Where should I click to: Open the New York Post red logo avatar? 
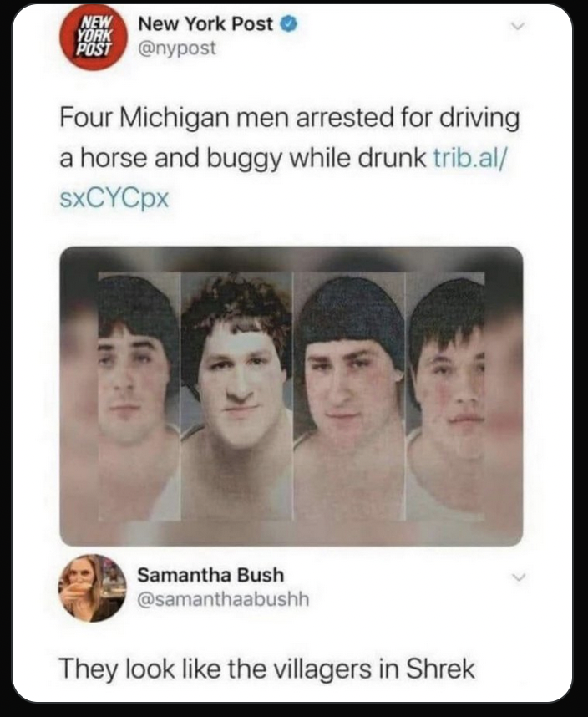[93, 37]
